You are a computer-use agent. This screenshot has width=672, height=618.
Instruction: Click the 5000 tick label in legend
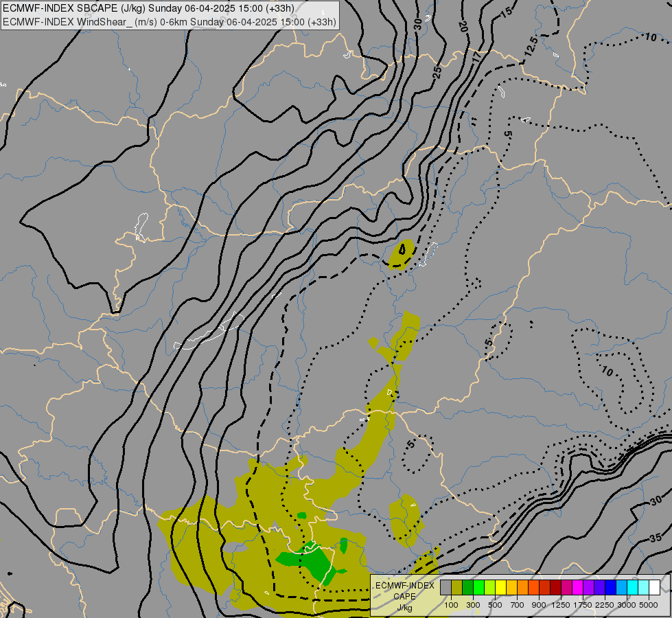tap(648, 605)
